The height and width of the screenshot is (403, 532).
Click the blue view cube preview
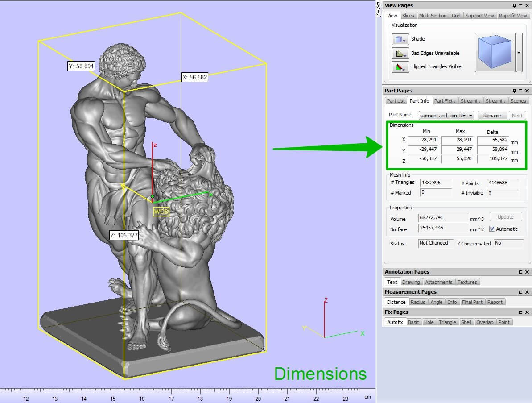coord(495,52)
